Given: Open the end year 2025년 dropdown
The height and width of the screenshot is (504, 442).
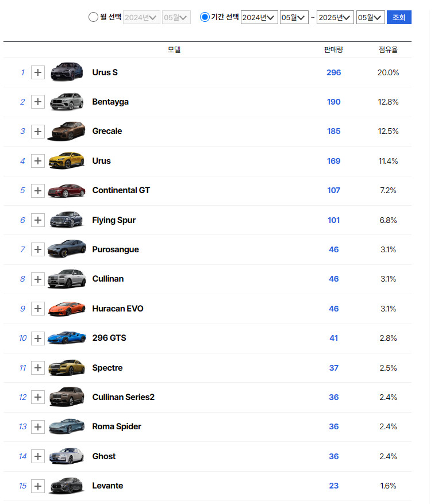Looking at the screenshot, I should tap(335, 17).
